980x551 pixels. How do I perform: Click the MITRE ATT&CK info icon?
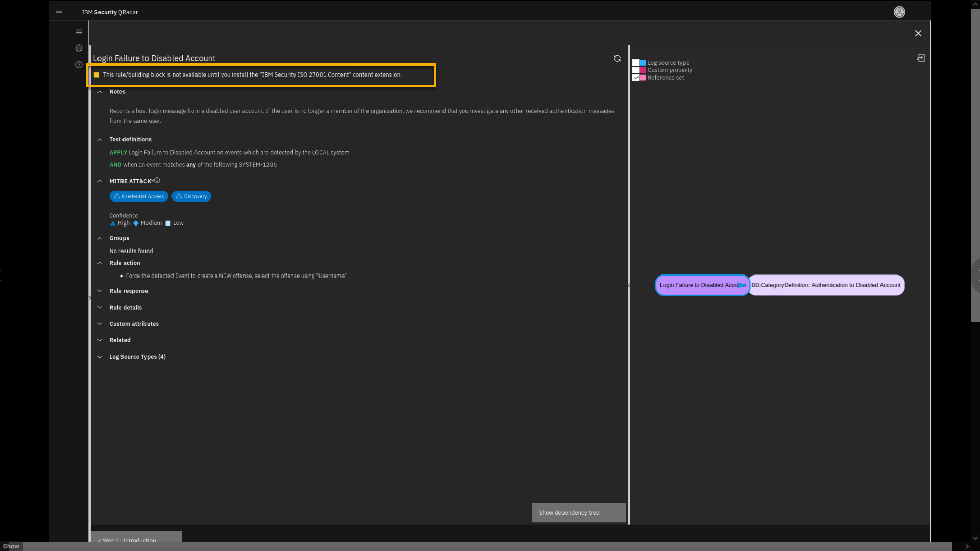click(x=157, y=180)
